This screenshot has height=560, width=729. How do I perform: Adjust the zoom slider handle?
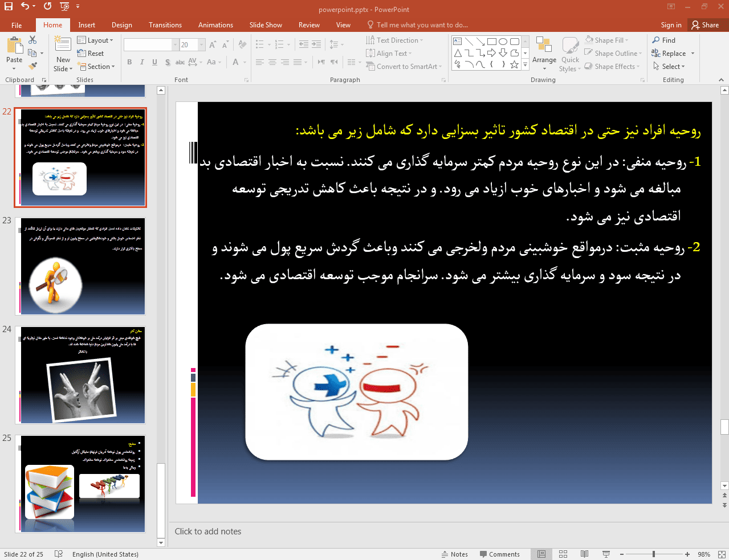click(x=654, y=554)
